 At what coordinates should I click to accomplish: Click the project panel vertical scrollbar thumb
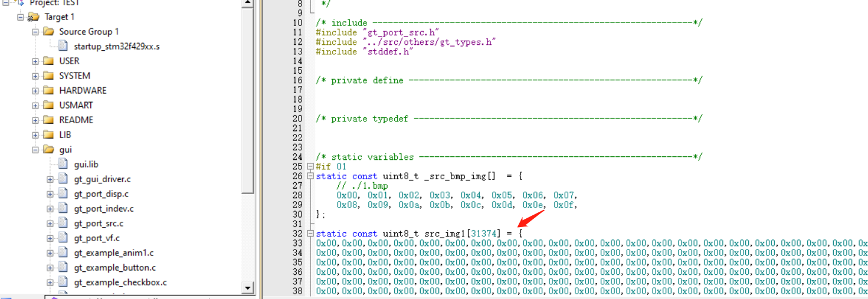pyautogui.click(x=248, y=100)
